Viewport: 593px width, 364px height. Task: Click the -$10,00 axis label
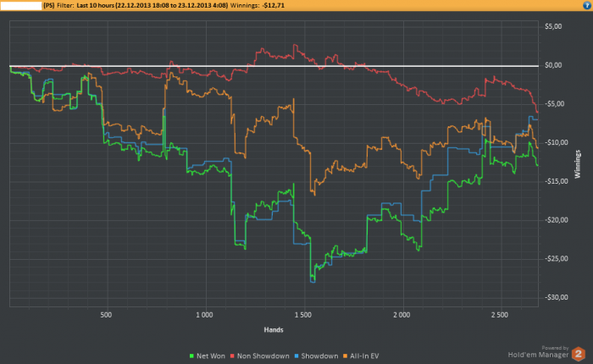click(556, 142)
